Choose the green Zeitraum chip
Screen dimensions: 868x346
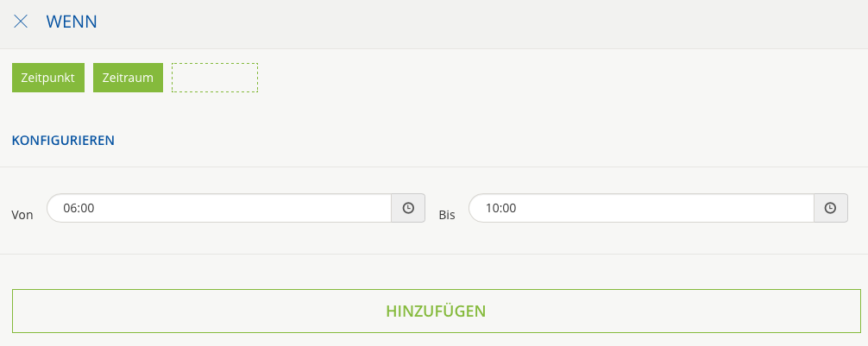(x=128, y=78)
